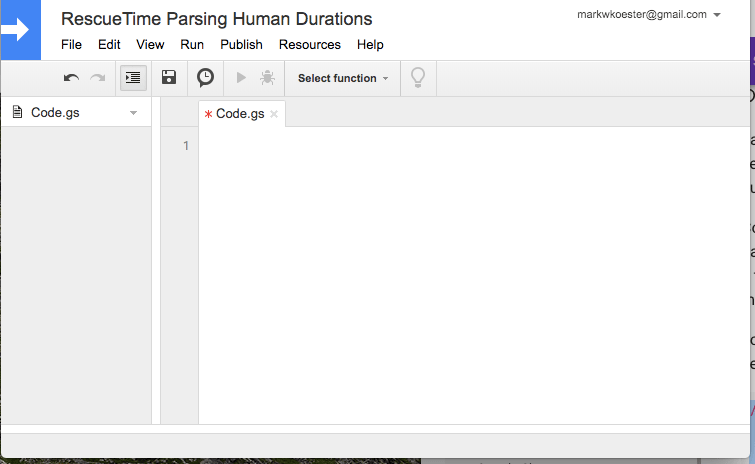Viewport: 755px width, 464px height.
Task: Open the Help menu
Action: 370,45
